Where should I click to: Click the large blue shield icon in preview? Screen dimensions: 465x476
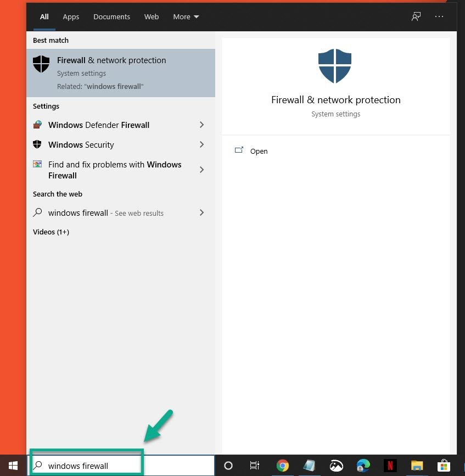[335, 66]
